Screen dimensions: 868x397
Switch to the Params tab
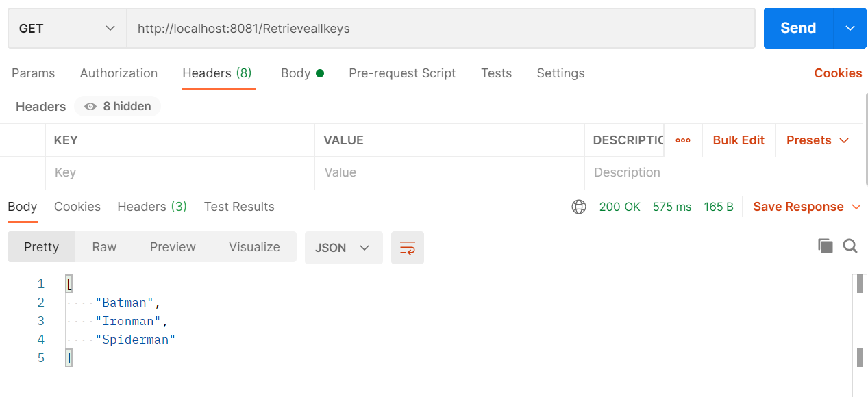click(33, 73)
